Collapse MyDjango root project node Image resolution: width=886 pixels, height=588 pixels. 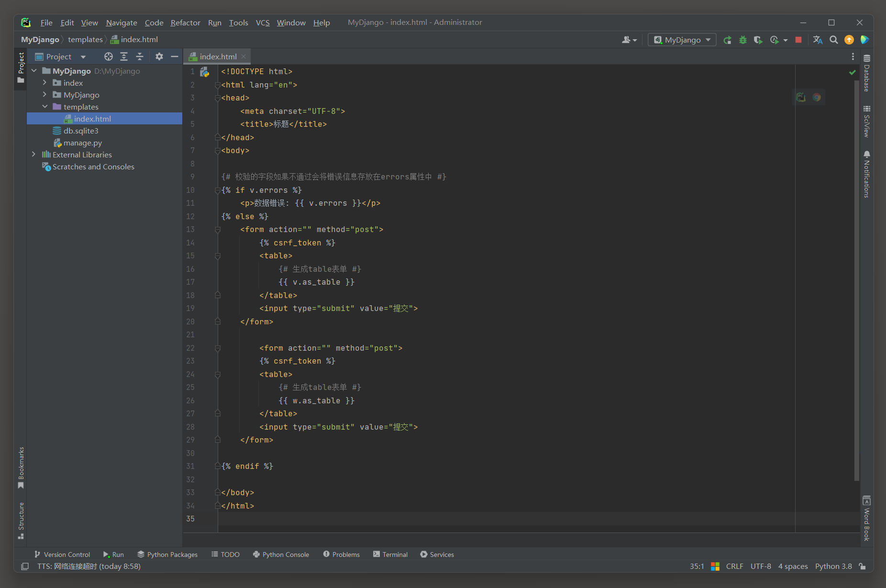pyautogui.click(x=34, y=71)
